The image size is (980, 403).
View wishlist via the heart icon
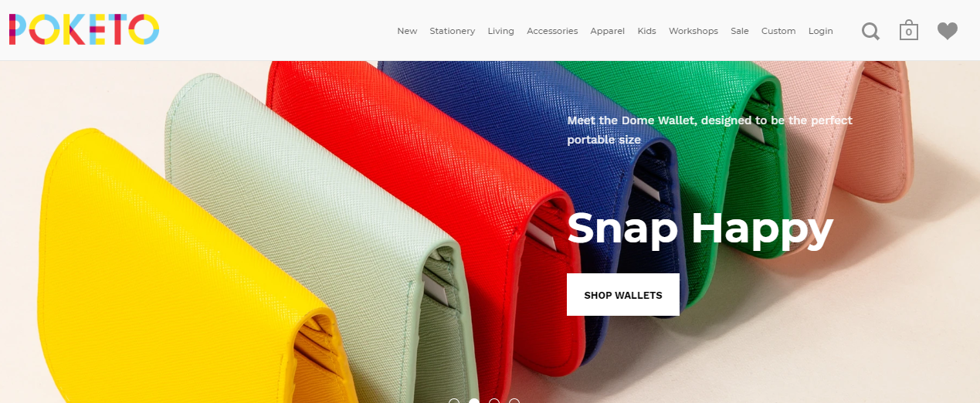pos(948,31)
